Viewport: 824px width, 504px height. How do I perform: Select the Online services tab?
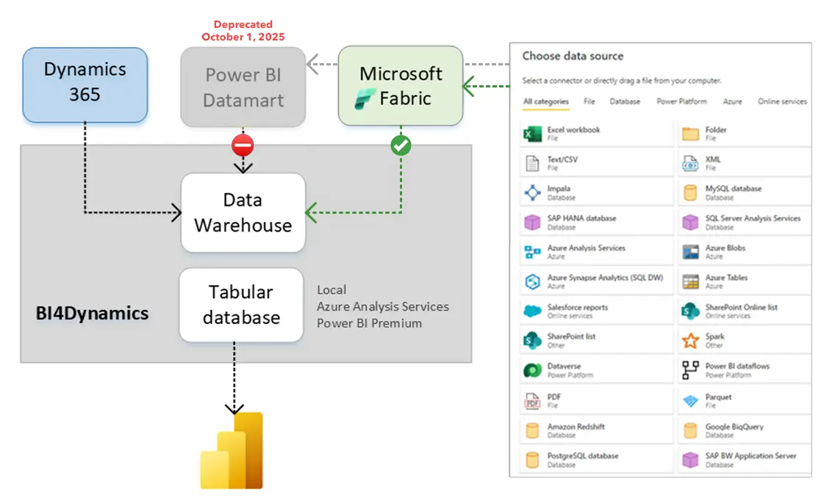pos(782,101)
